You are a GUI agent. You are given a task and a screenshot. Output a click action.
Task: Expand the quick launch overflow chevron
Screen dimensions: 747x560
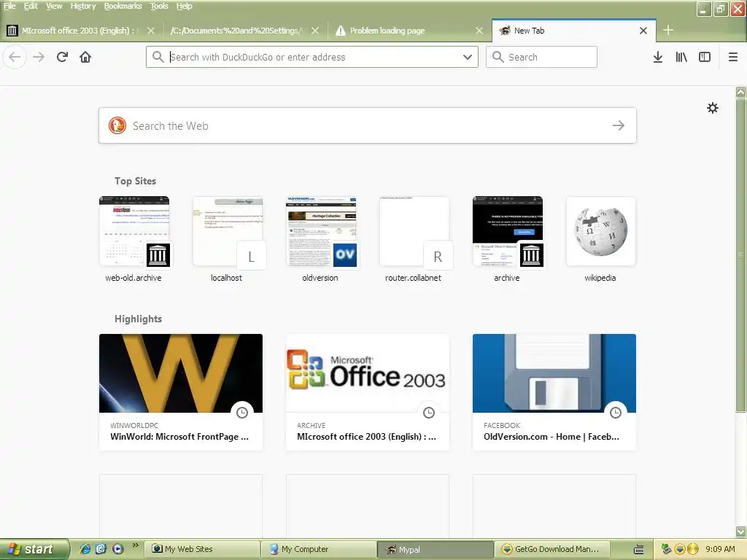click(135, 545)
